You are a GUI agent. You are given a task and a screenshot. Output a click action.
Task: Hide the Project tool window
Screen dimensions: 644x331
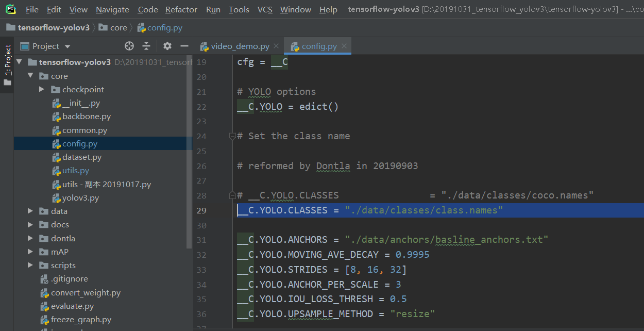[x=184, y=46]
